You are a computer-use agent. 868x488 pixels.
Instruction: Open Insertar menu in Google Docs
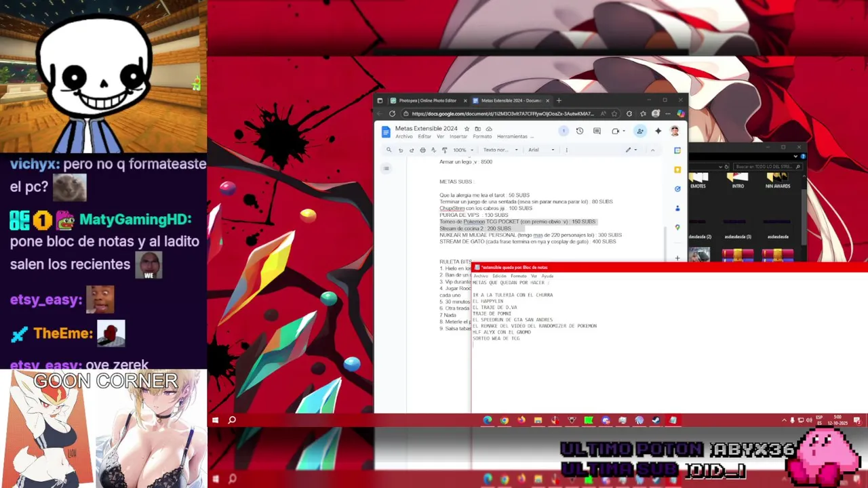coord(458,136)
